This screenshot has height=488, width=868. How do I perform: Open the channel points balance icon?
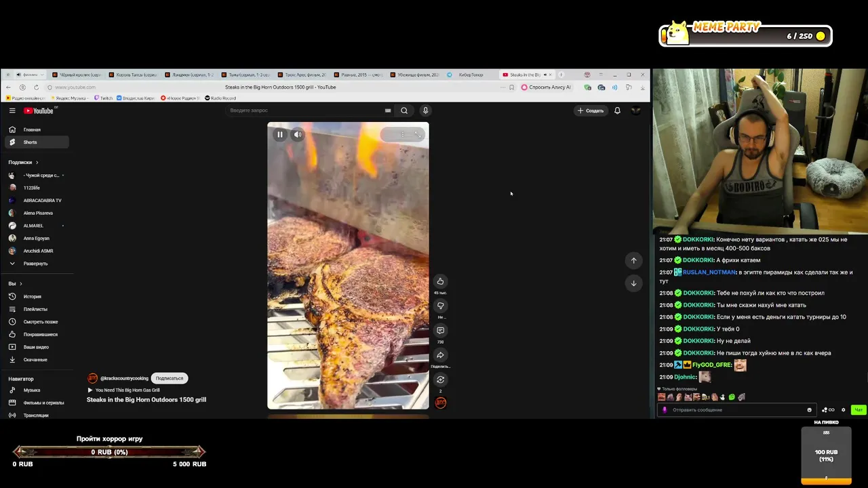[x=828, y=409]
